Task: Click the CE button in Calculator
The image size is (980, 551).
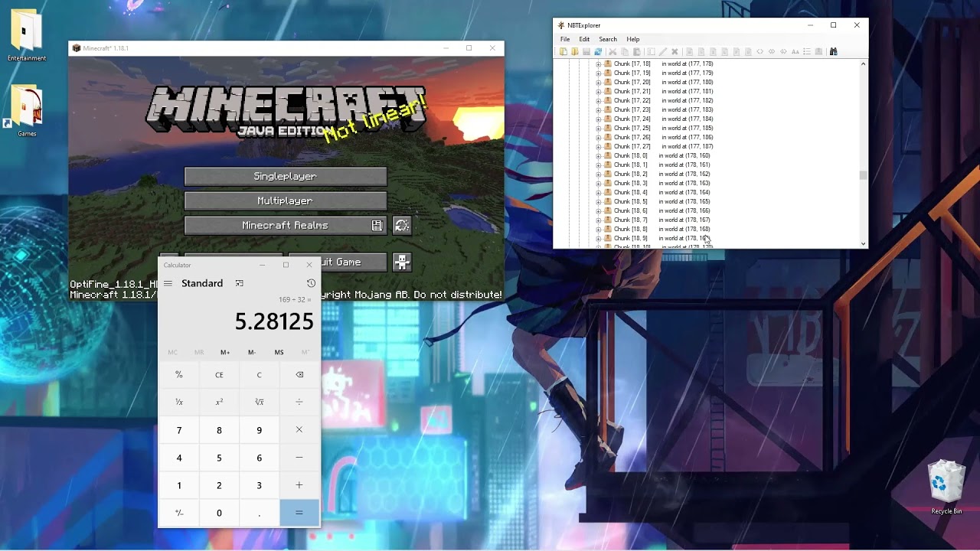Action: click(219, 375)
